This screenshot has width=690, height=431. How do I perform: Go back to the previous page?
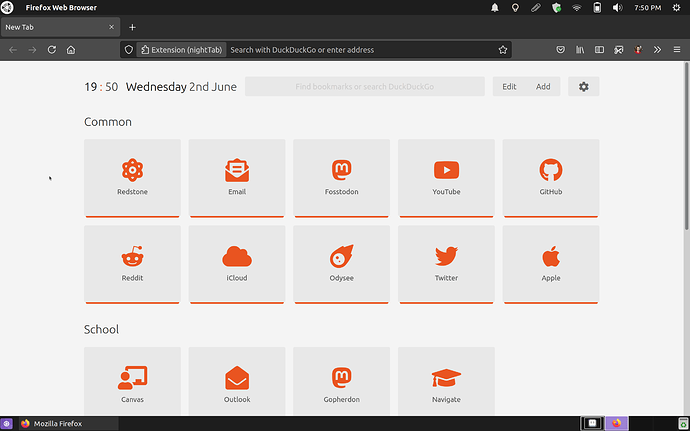13,50
